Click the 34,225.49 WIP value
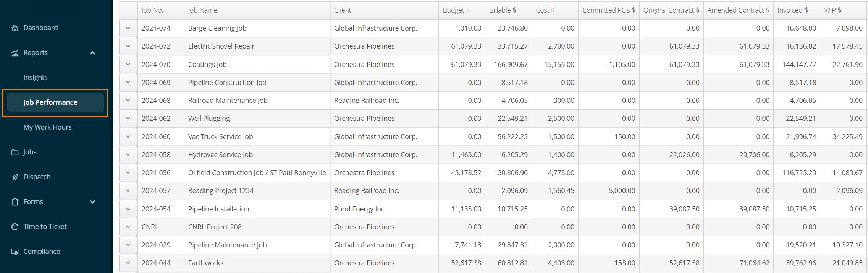This screenshot has width=868, height=273. point(847,137)
